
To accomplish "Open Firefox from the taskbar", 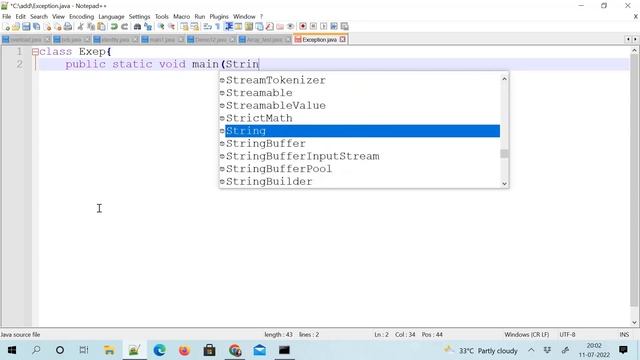I will pos(184,350).
